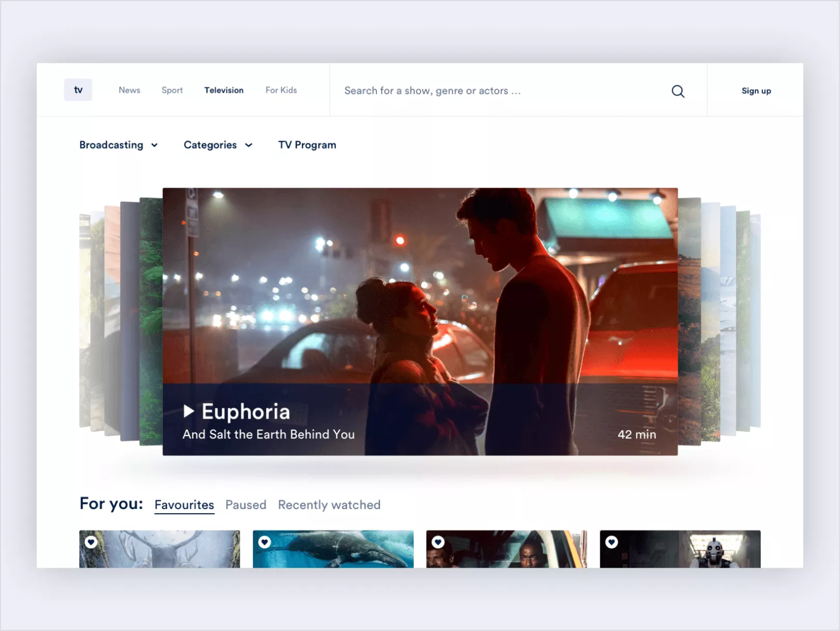Play Euphoria with the triangle play icon
This screenshot has height=631, width=840.
189,411
